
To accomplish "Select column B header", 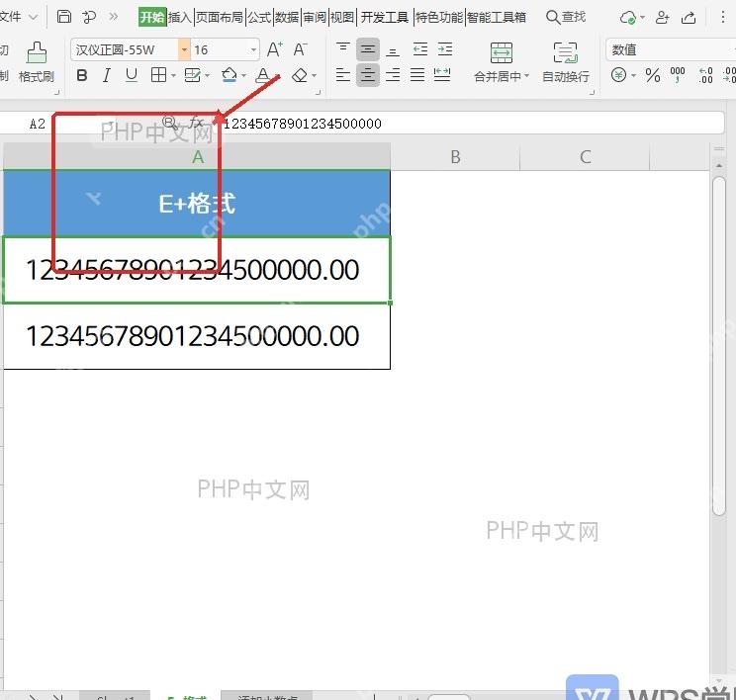I will point(455,156).
